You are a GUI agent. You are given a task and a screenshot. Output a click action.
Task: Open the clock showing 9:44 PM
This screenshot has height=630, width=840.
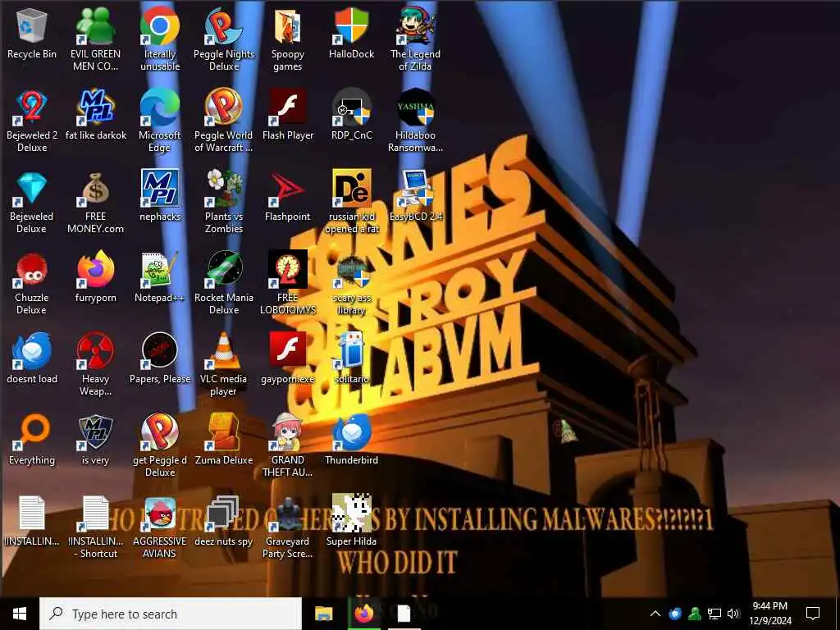pyautogui.click(x=769, y=614)
